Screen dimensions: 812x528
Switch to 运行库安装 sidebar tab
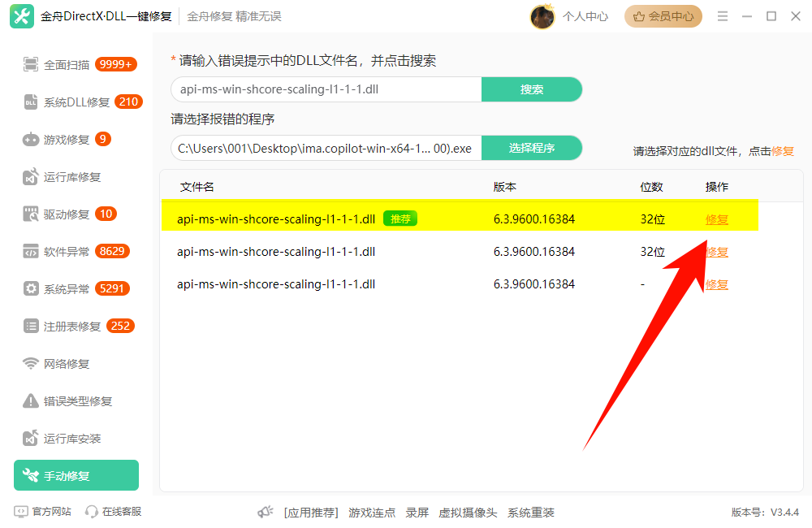(x=71, y=439)
